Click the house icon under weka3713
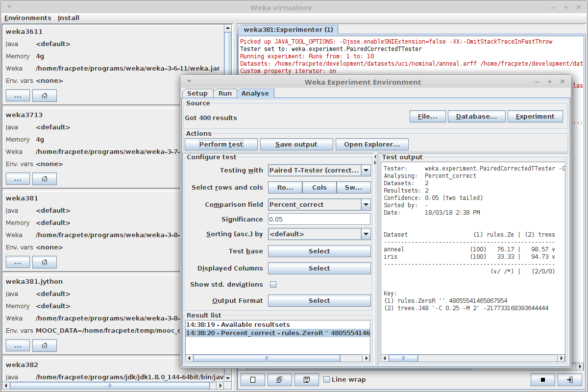The width and height of the screenshot is (588, 392). pyautogui.click(x=45, y=179)
